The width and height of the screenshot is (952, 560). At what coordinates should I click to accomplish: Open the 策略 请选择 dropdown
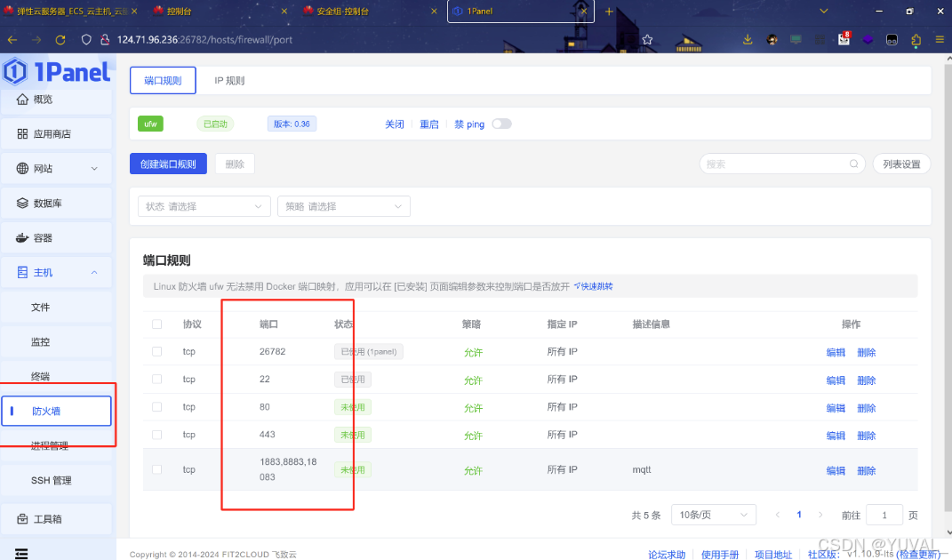click(x=344, y=206)
